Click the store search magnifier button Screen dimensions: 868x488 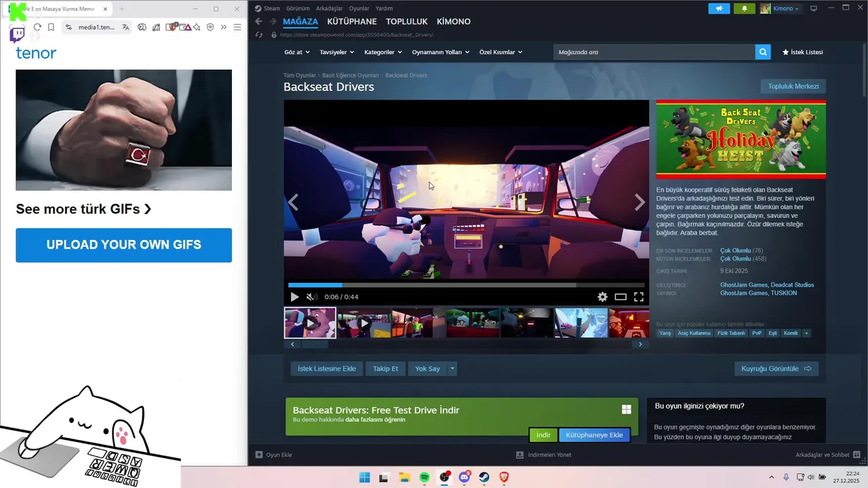(763, 52)
